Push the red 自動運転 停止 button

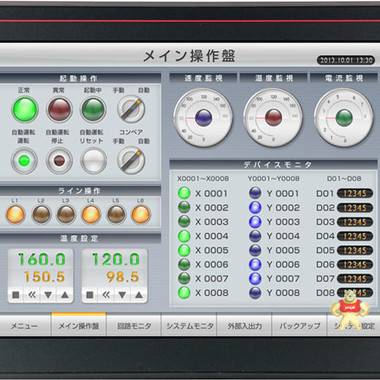point(59,161)
